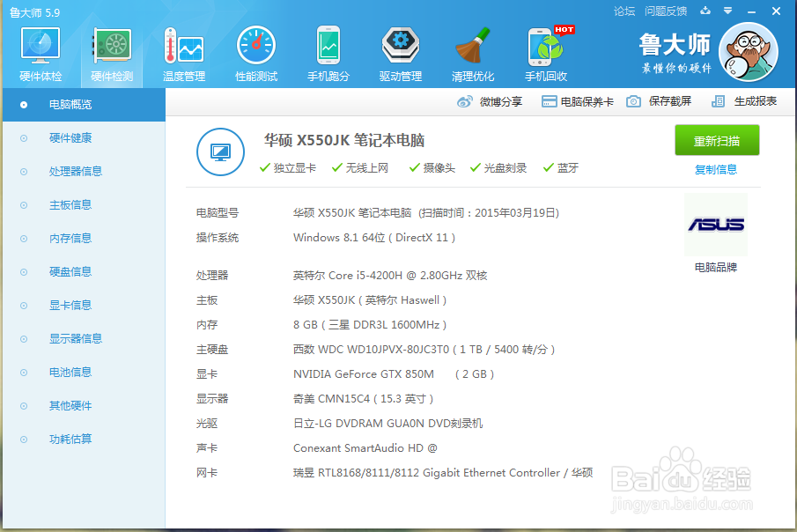This screenshot has height=532, width=797.
Task: Click title 华硕 X550JK 笔记本电脑
Action: (x=344, y=140)
